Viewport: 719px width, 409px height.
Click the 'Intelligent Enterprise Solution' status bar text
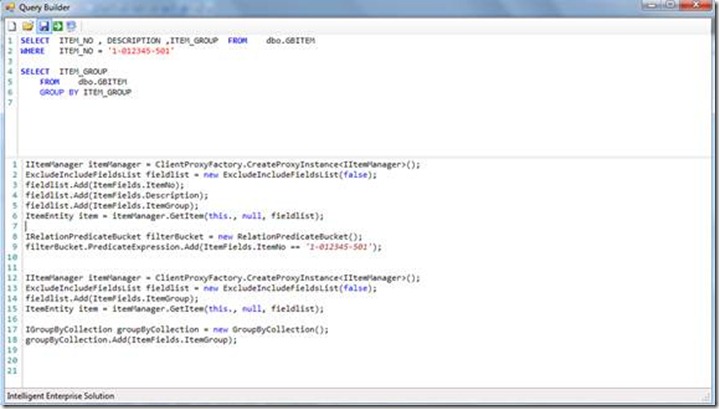(61, 396)
